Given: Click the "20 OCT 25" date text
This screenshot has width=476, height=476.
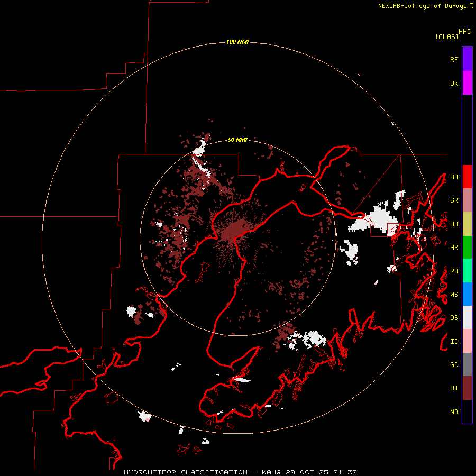Looking at the screenshot, I should coord(307,472).
